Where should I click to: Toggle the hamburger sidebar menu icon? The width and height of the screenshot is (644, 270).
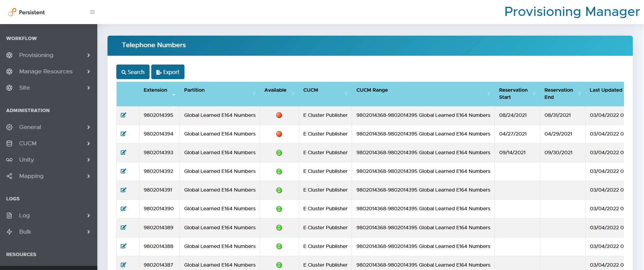[x=92, y=12]
